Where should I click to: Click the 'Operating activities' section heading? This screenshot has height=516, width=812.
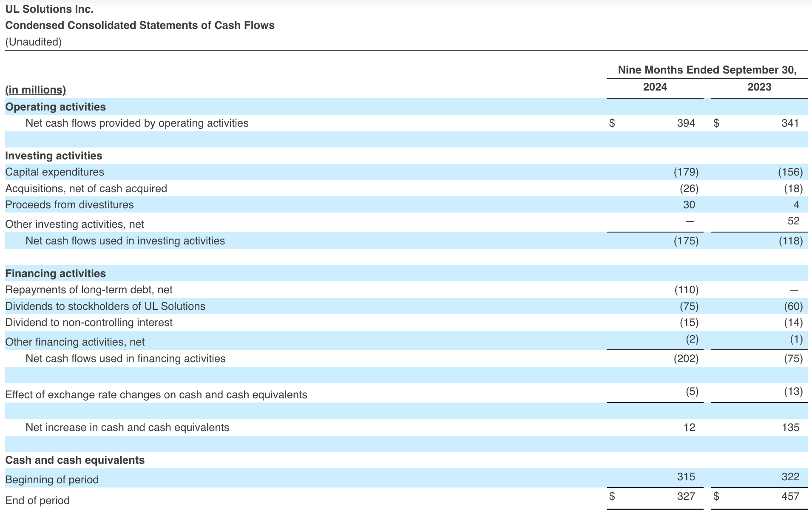(x=56, y=107)
